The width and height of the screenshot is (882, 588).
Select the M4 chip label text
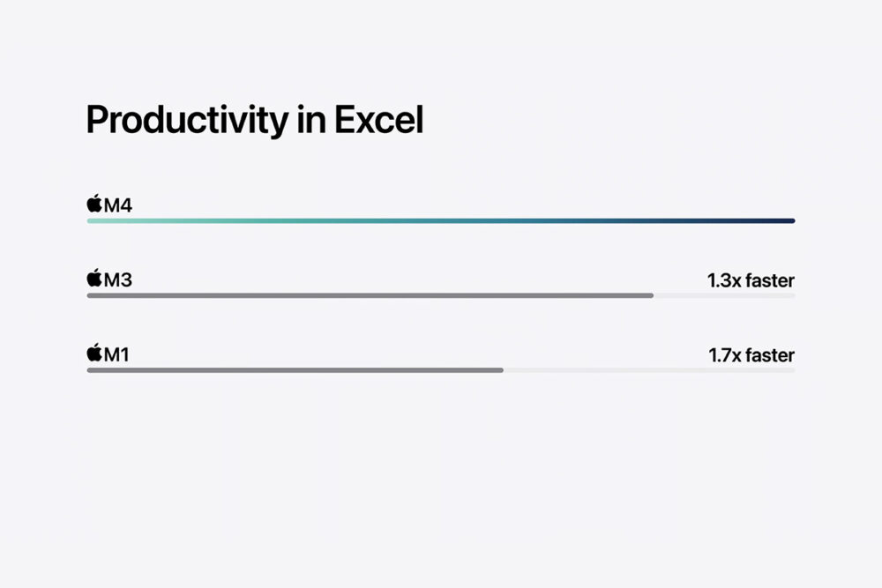click(x=118, y=206)
